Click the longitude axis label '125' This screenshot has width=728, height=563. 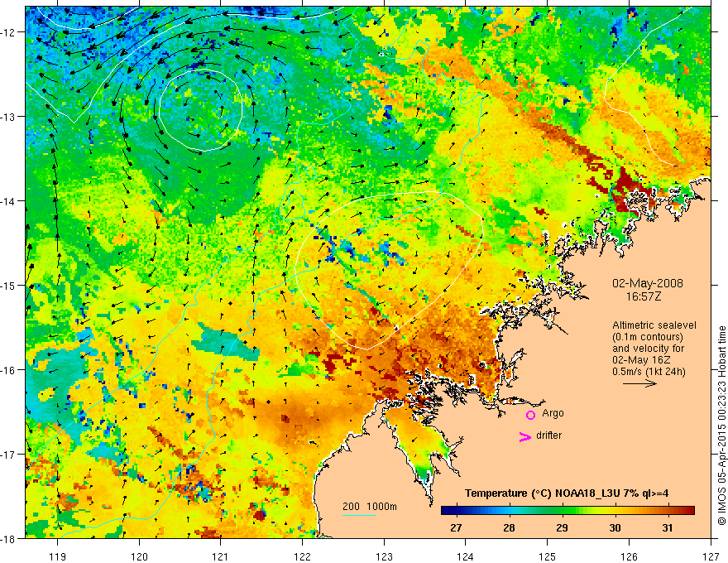548,556
